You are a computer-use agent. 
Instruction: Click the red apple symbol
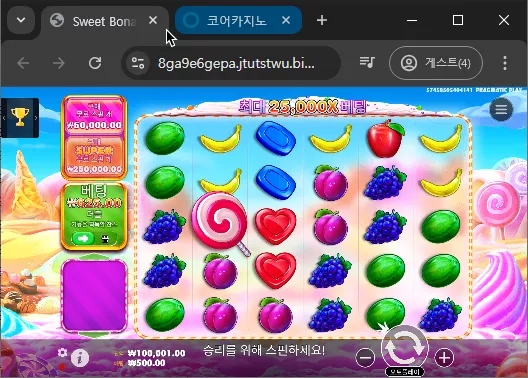(x=386, y=139)
